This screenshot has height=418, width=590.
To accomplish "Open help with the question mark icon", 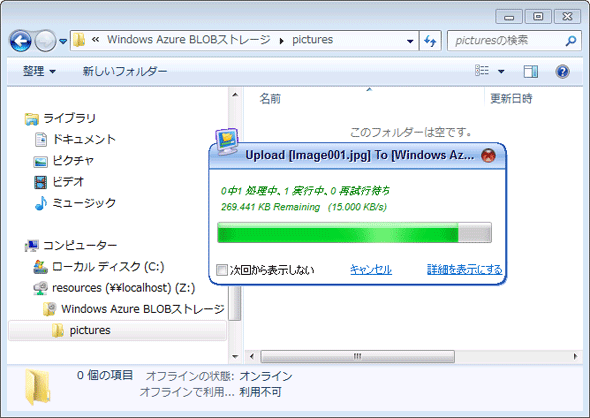I will tap(562, 71).
